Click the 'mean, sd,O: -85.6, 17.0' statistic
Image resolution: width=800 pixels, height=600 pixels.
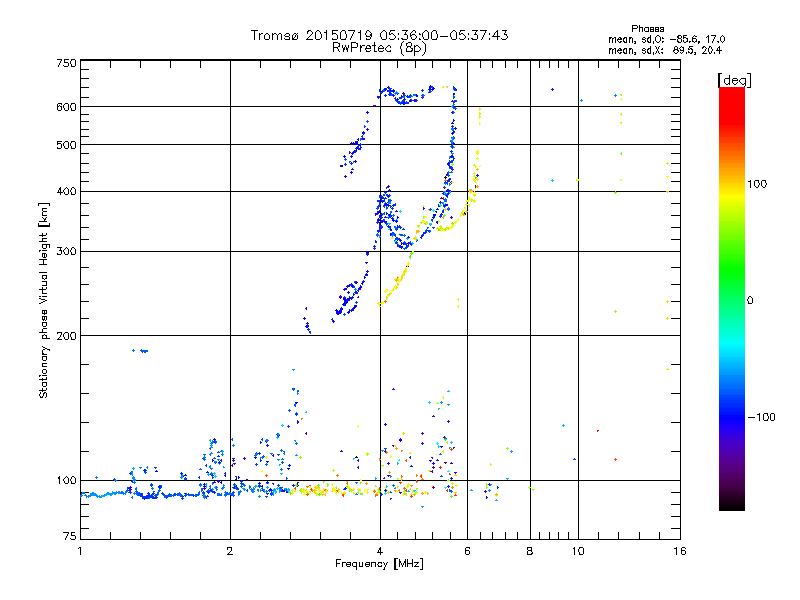(666, 39)
